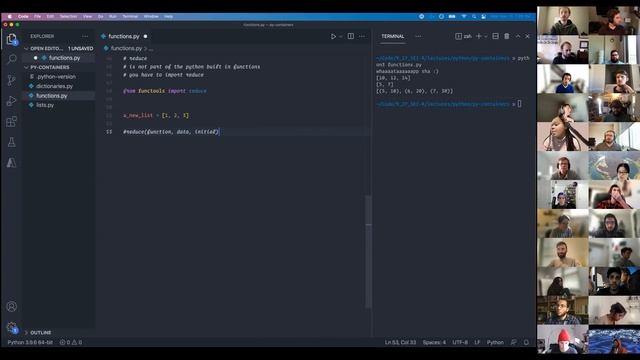Image resolution: width=640 pixels, height=360 pixels.
Task: Open the Apple menu
Action: pos(9,16)
